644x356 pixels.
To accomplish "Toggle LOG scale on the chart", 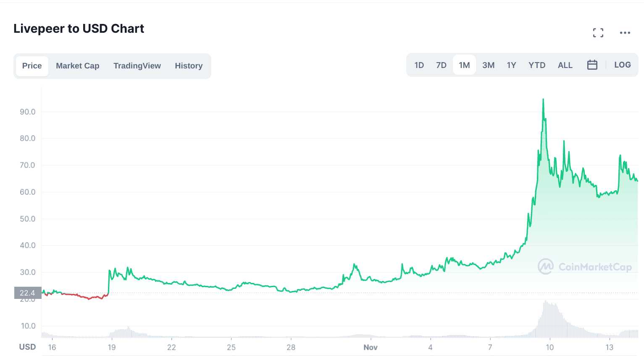I will [x=622, y=65].
